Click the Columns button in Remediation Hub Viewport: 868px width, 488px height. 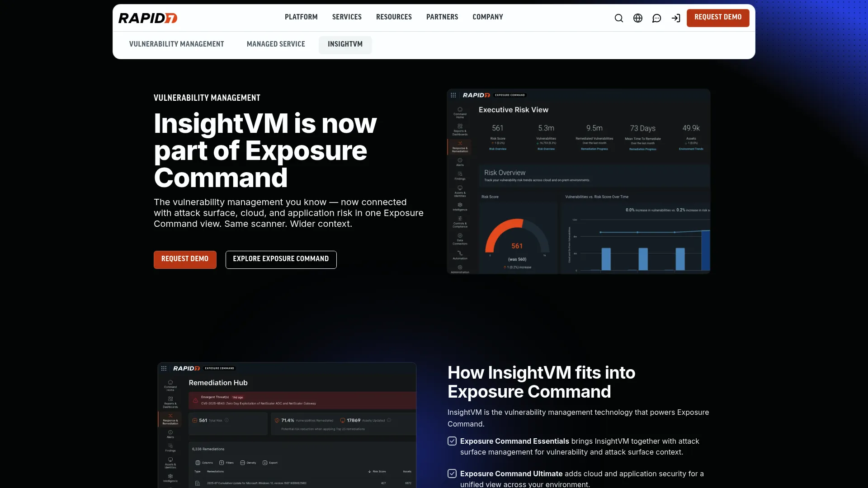tap(204, 463)
